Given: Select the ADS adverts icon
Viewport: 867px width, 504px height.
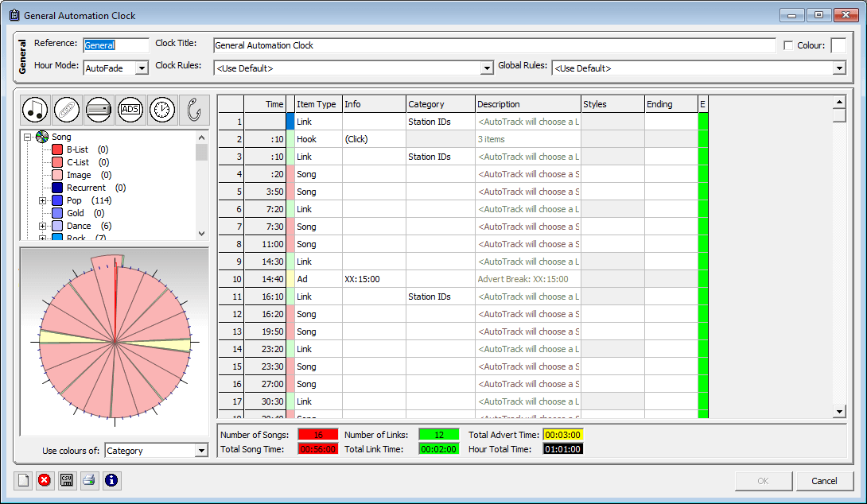Looking at the screenshot, I should click(x=130, y=110).
